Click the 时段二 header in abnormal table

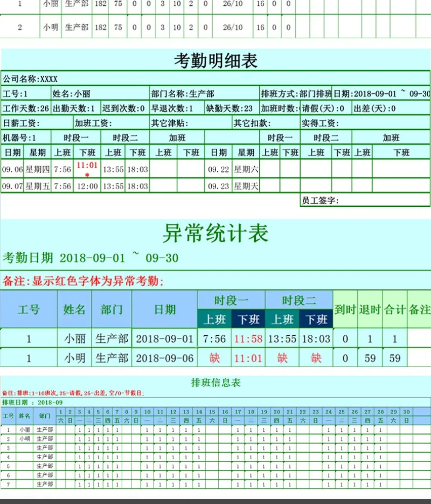tap(299, 300)
